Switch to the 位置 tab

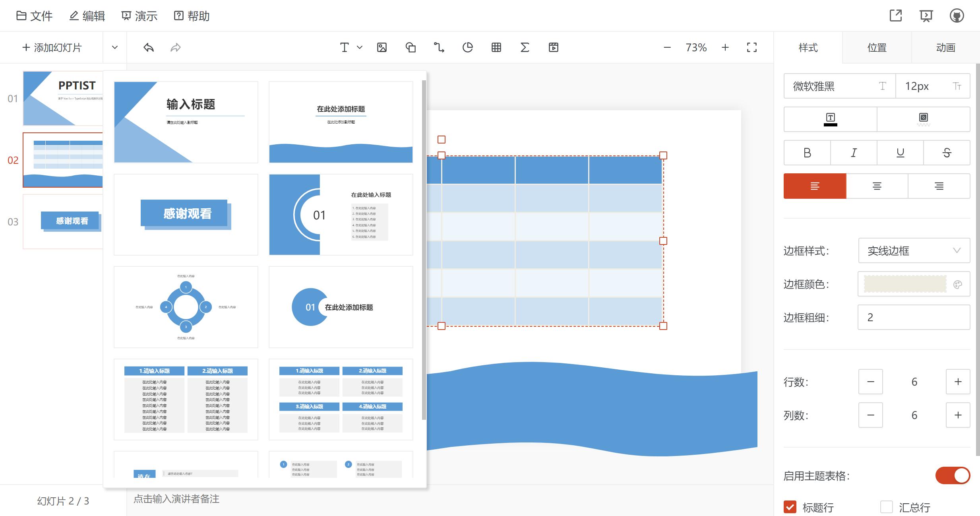[877, 48]
